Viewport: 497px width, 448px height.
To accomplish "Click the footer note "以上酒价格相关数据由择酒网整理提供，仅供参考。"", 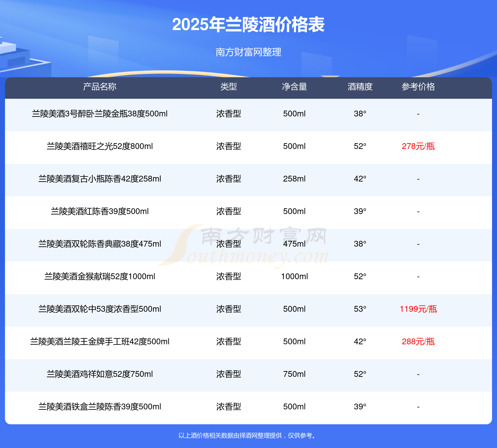I will [248, 436].
